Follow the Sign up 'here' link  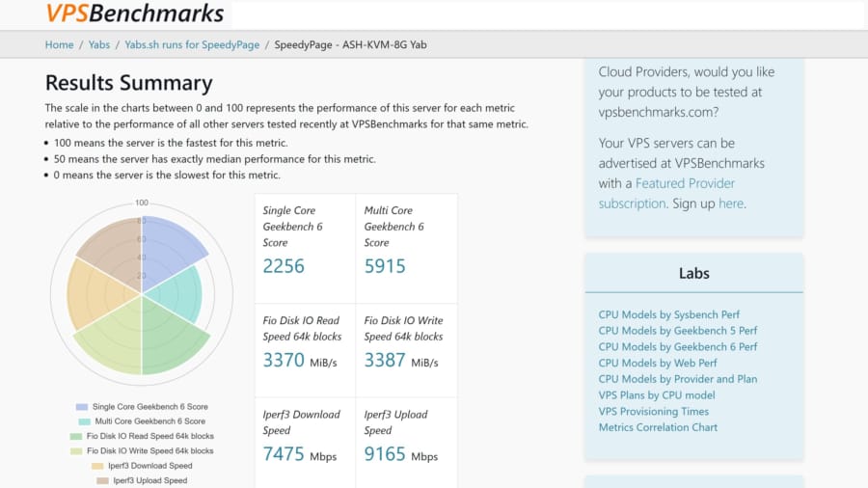(731, 203)
